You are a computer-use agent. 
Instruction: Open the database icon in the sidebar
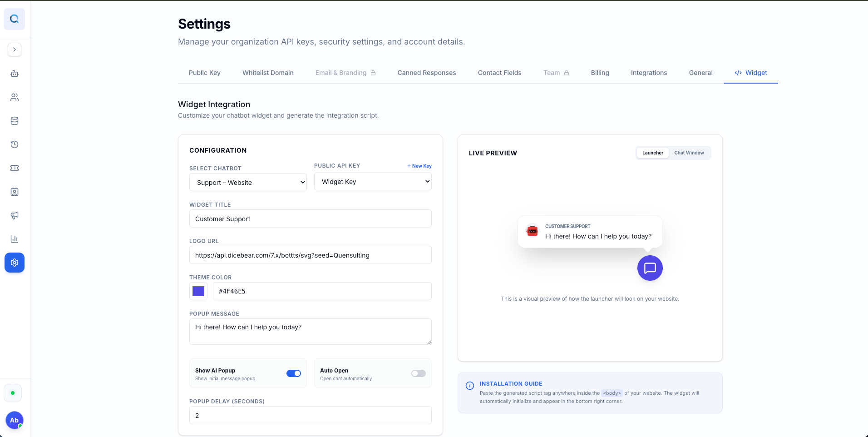point(15,121)
